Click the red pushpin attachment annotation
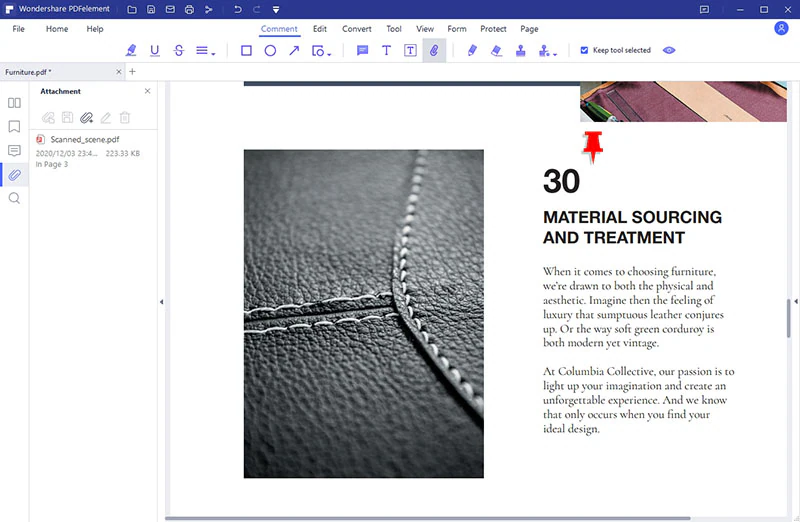This screenshot has width=800, height=522. click(593, 146)
